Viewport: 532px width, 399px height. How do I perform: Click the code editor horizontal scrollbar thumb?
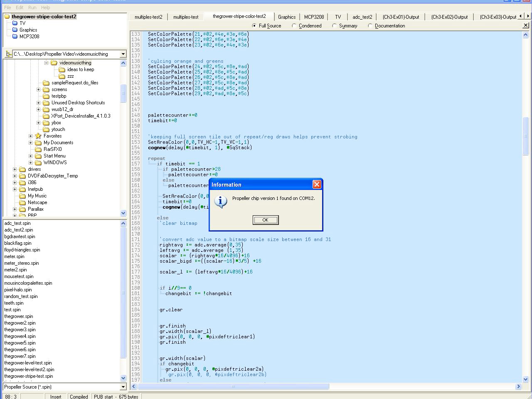(234, 387)
